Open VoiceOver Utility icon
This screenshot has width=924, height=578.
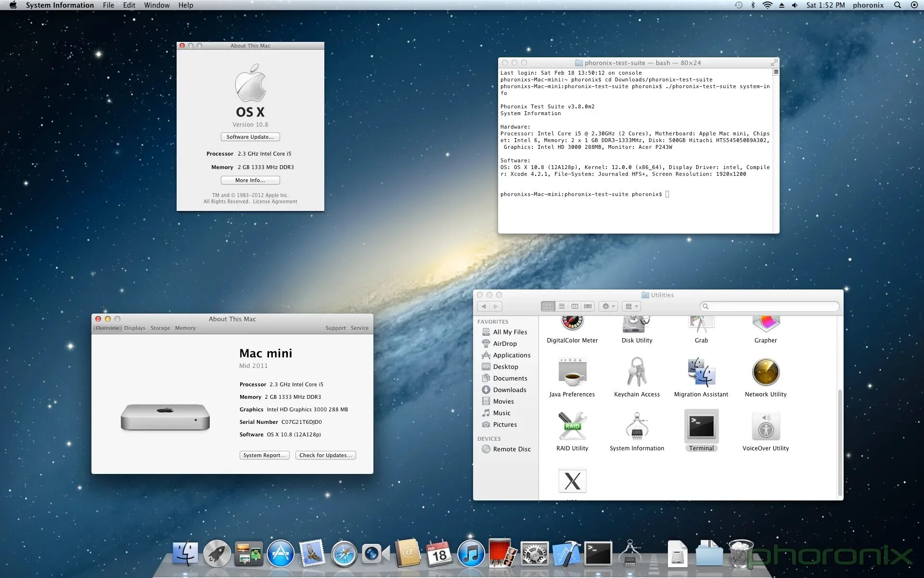pyautogui.click(x=766, y=426)
